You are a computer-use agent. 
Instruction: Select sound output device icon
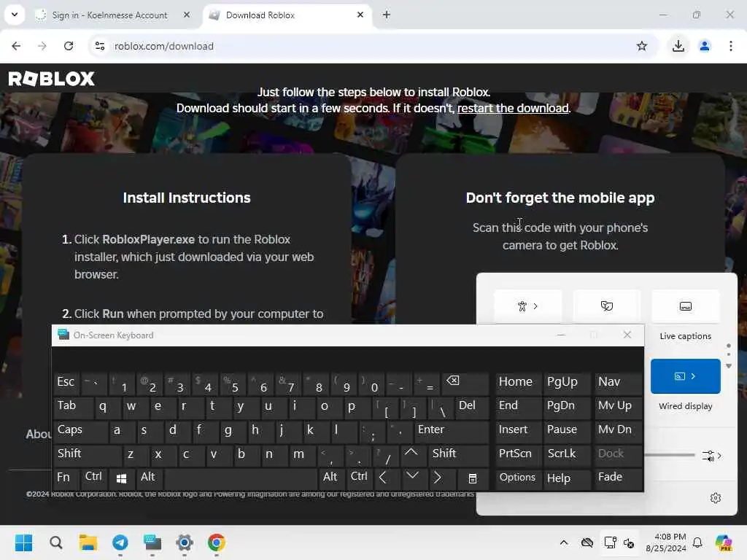coord(711,456)
